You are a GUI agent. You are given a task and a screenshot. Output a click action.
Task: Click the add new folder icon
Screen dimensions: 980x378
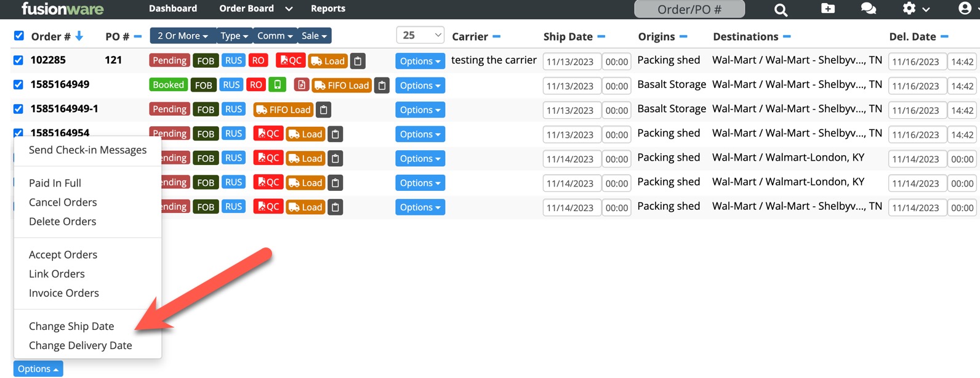click(x=828, y=8)
